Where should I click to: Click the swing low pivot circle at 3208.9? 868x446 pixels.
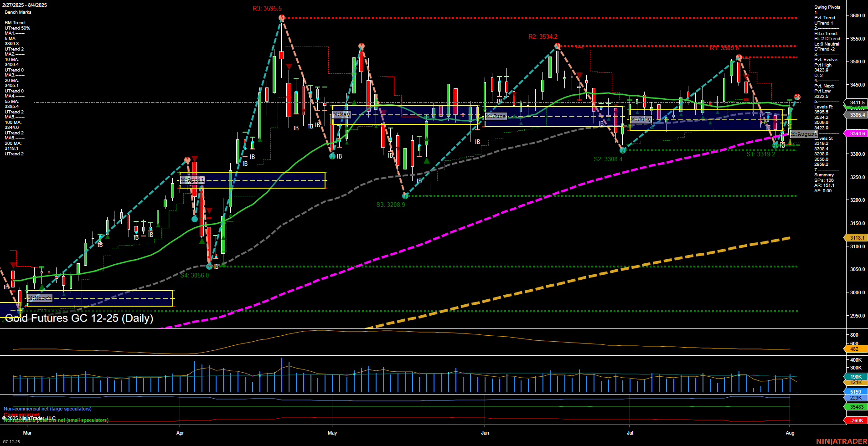(406, 196)
